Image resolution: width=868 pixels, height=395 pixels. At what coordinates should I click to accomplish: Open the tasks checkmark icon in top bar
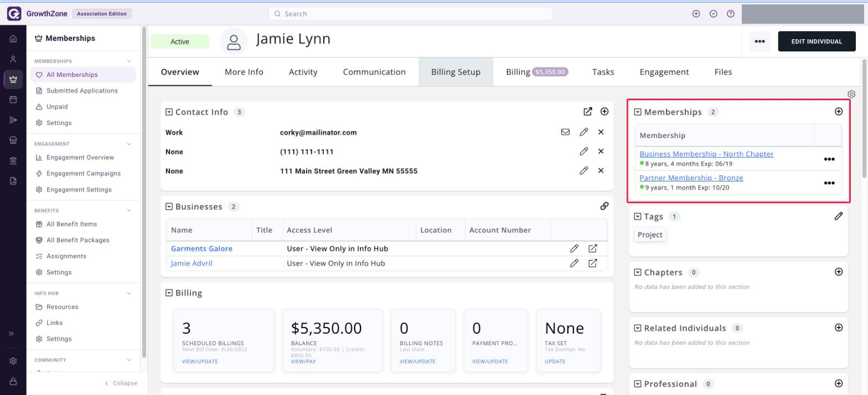(714, 14)
